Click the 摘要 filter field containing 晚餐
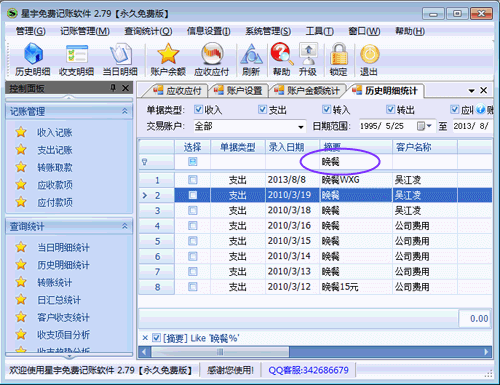Screen dimensions: 500x385 [x=356, y=162]
